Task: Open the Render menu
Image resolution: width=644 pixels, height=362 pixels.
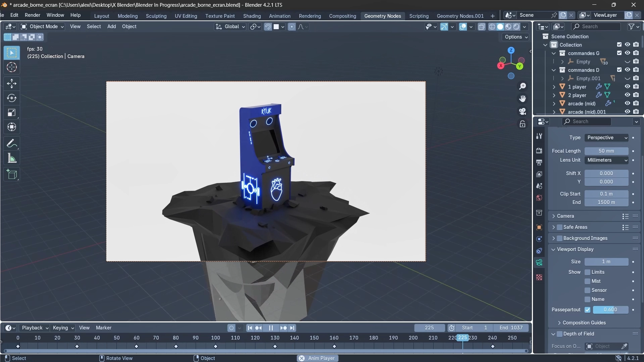Action: coord(33,15)
